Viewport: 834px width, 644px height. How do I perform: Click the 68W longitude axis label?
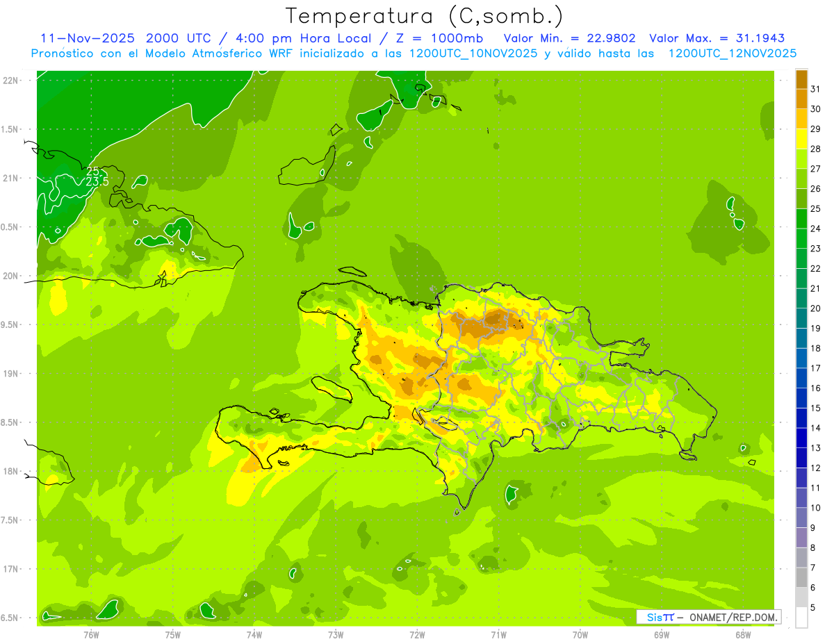coord(742,635)
